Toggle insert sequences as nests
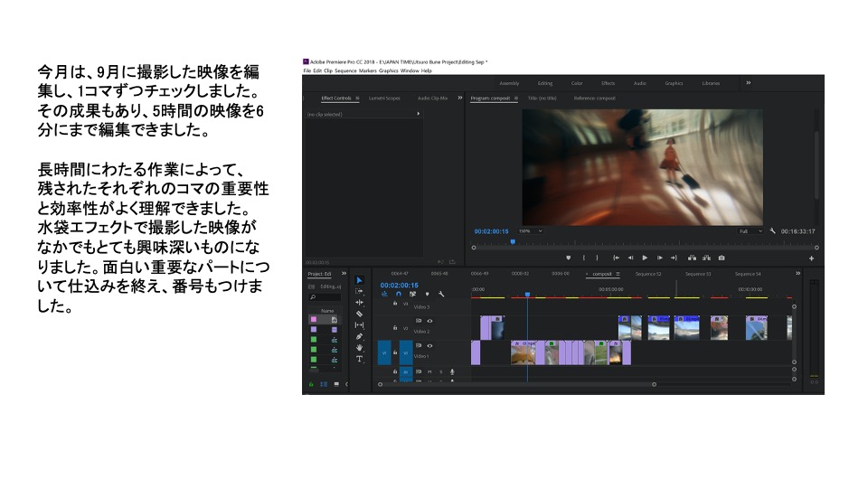 tap(384, 295)
